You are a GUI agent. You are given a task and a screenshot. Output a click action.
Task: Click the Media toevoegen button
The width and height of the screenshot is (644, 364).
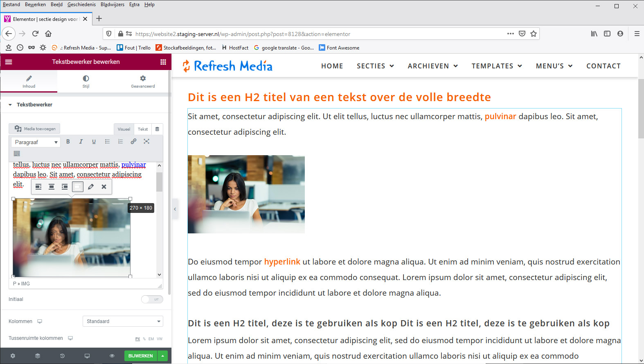35,129
